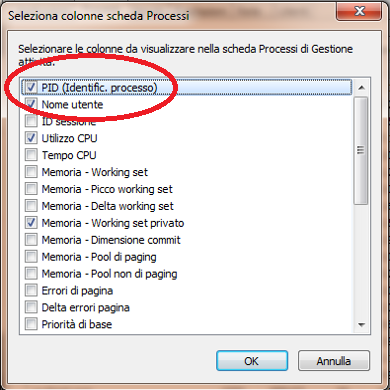The width and height of the screenshot is (390, 390).
Task: Click the list scrollbar up arrow
Action: tap(361, 88)
